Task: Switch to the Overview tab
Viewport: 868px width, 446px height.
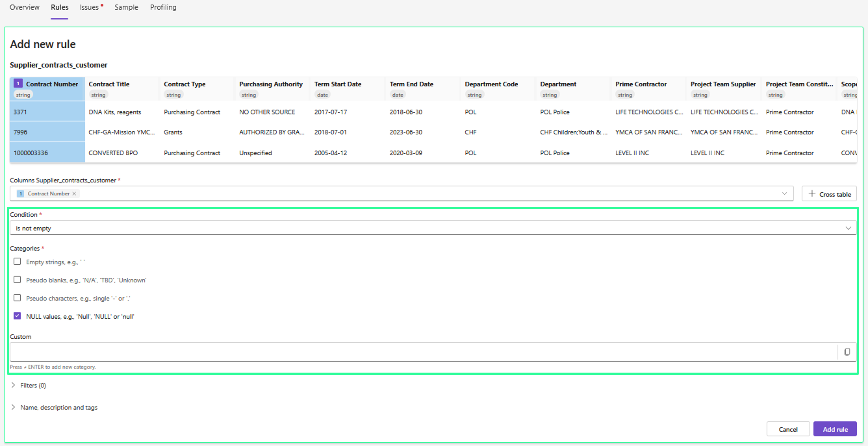Action: 24,7
